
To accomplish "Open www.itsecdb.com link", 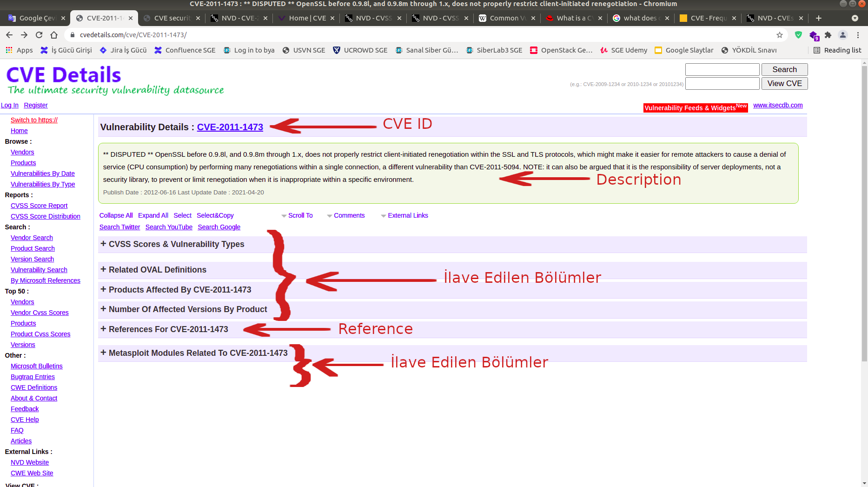I will (x=778, y=105).
